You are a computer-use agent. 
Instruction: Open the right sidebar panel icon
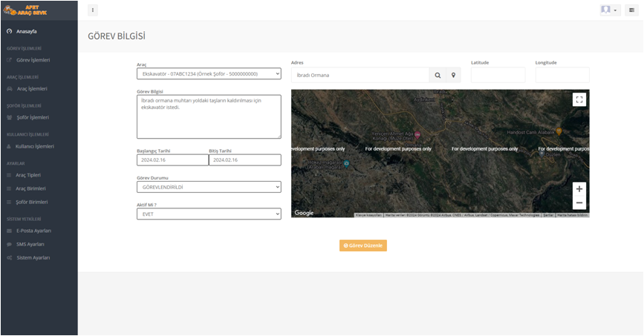(631, 10)
